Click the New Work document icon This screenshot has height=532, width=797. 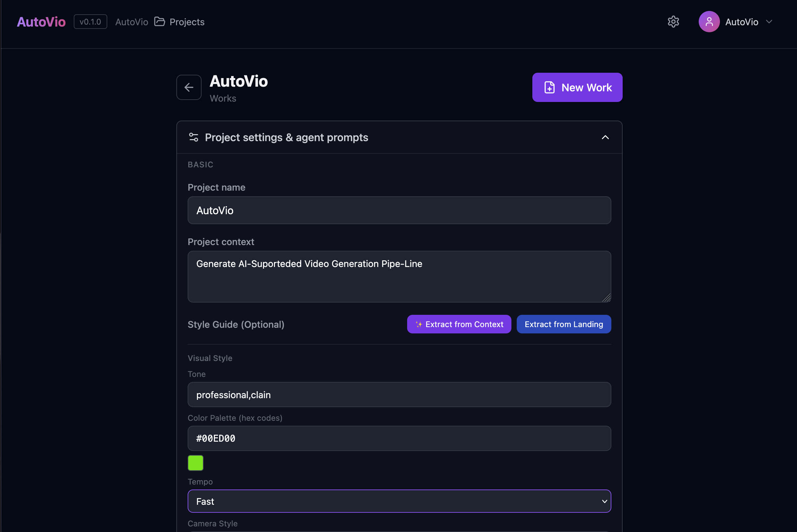(x=549, y=88)
